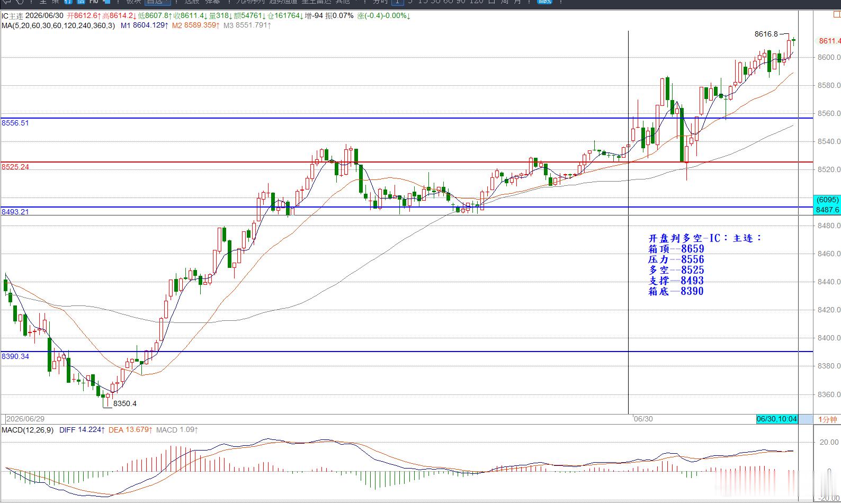Click the 8360.0 price axis label
The height and width of the screenshot is (504, 841).
pyautogui.click(x=829, y=394)
